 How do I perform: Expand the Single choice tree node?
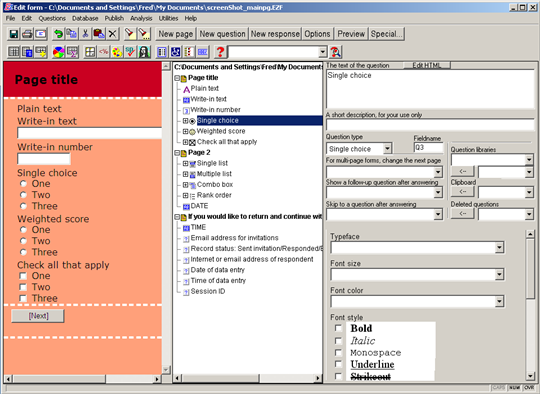tap(185, 121)
